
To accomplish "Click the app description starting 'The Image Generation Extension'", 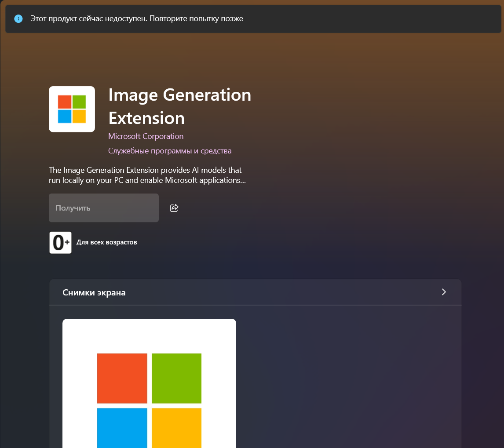I will tap(147, 175).
